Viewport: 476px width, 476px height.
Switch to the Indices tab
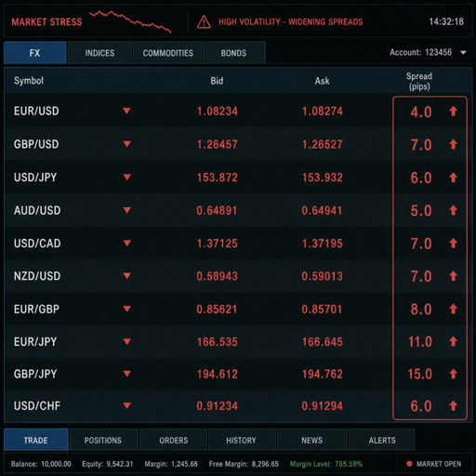tap(99, 53)
